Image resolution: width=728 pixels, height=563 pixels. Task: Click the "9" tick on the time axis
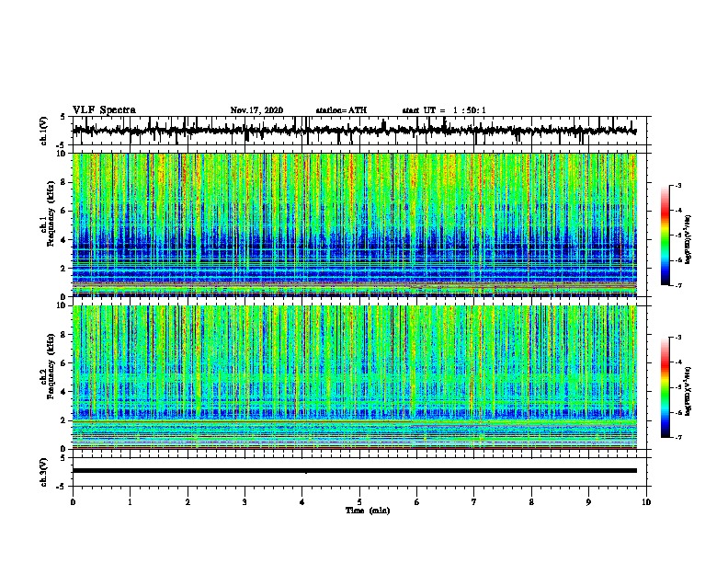588,502
